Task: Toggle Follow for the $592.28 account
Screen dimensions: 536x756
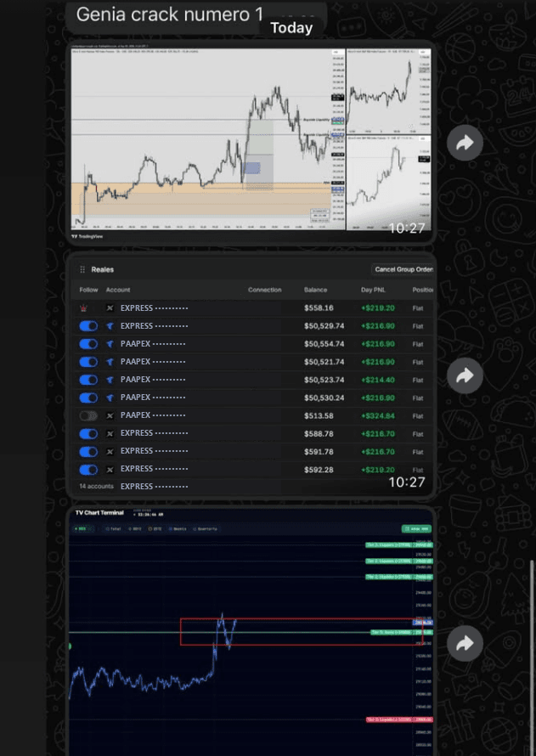Action: click(88, 470)
